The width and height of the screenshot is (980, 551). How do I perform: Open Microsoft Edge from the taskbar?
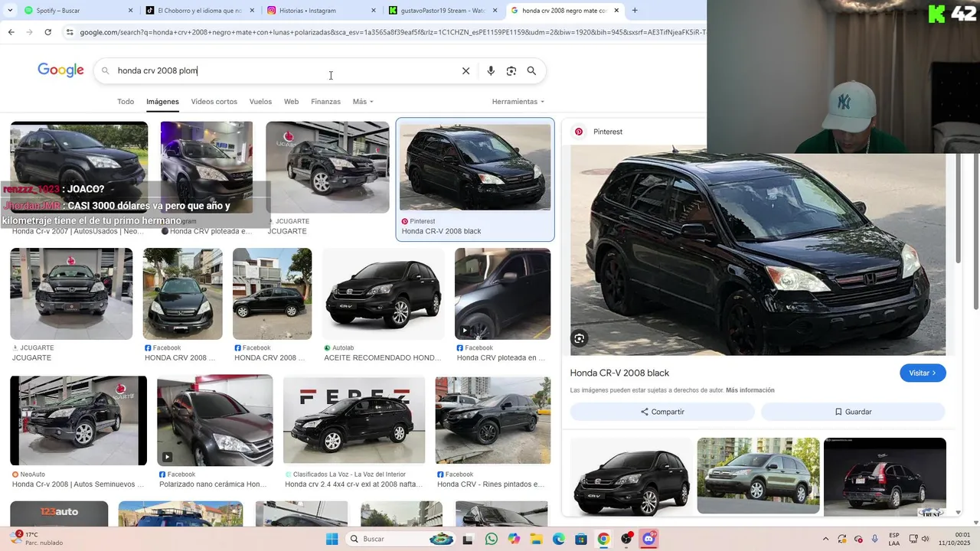559,539
